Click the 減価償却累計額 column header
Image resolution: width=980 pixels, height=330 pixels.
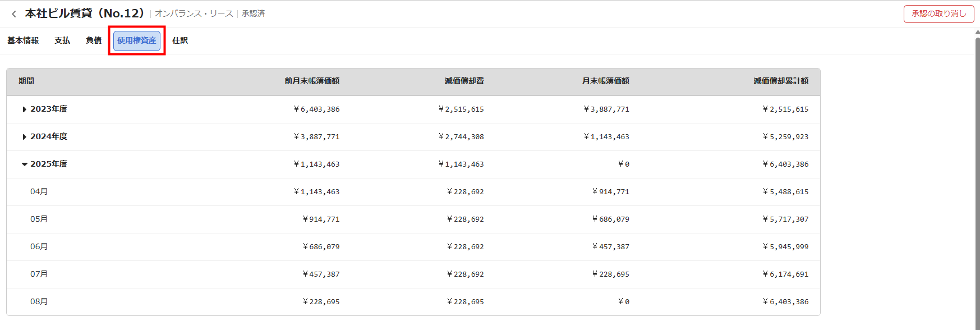coord(781,81)
